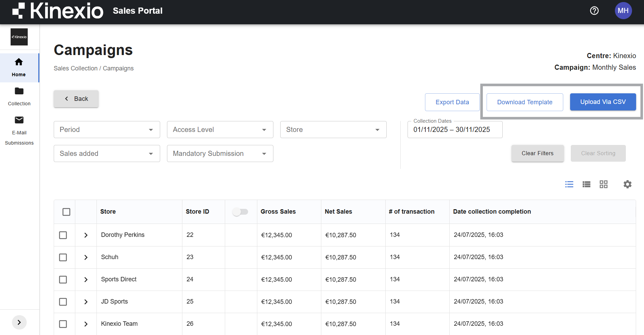Open the Access Level dropdown
The width and height of the screenshot is (644, 335).
(x=220, y=130)
